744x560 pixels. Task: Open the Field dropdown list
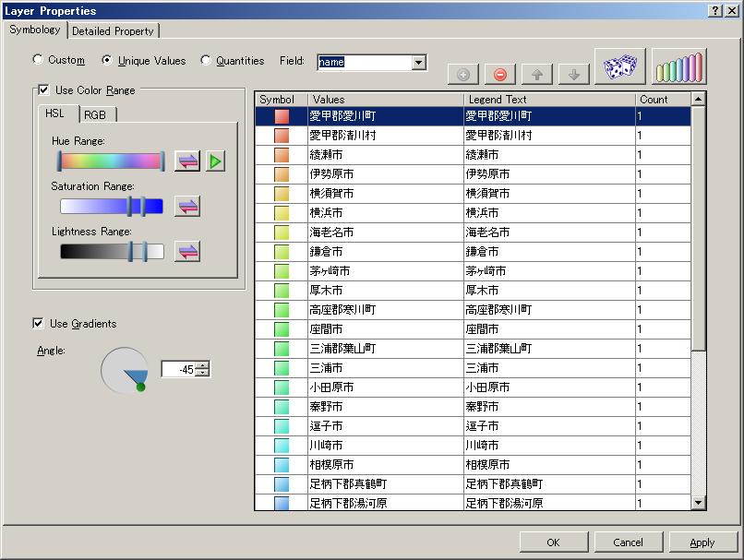419,62
